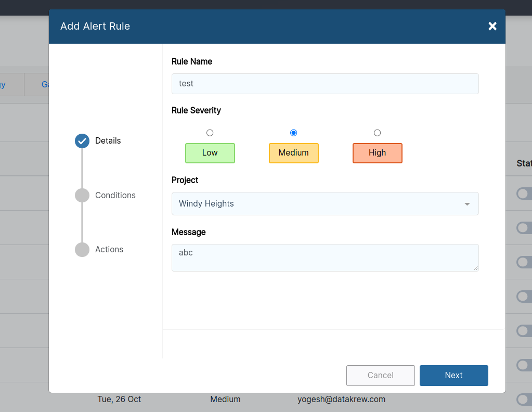The width and height of the screenshot is (532, 412).
Task: Select the Low severity radio button
Action: click(210, 133)
